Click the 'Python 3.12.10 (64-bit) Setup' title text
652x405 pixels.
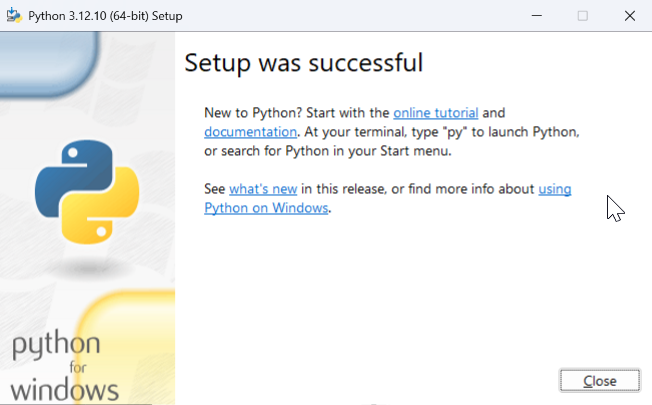click(105, 16)
